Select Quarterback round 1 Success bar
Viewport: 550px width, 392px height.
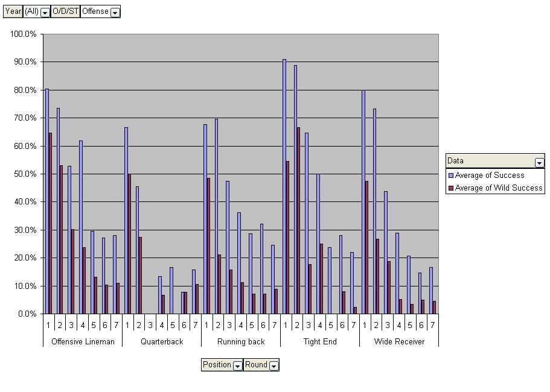(x=126, y=220)
